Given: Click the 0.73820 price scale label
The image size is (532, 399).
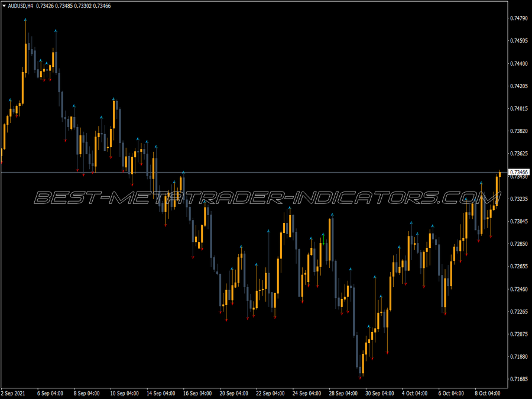Looking at the screenshot, I should pyautogui.click(x=519, y=131).
